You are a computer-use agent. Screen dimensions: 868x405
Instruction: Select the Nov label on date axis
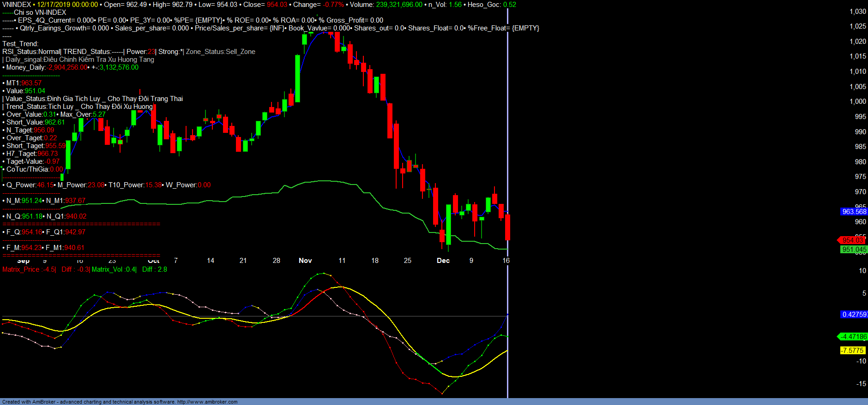click(305, 261)
